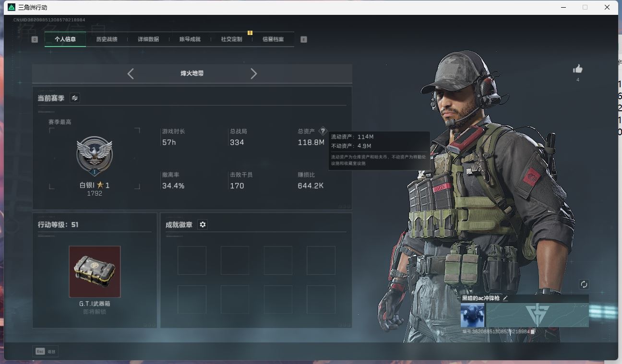Open the 成就徽章 gear settings
Image resolution: width=622 pixels, height=364 pixels.
[x=203, y=224]
